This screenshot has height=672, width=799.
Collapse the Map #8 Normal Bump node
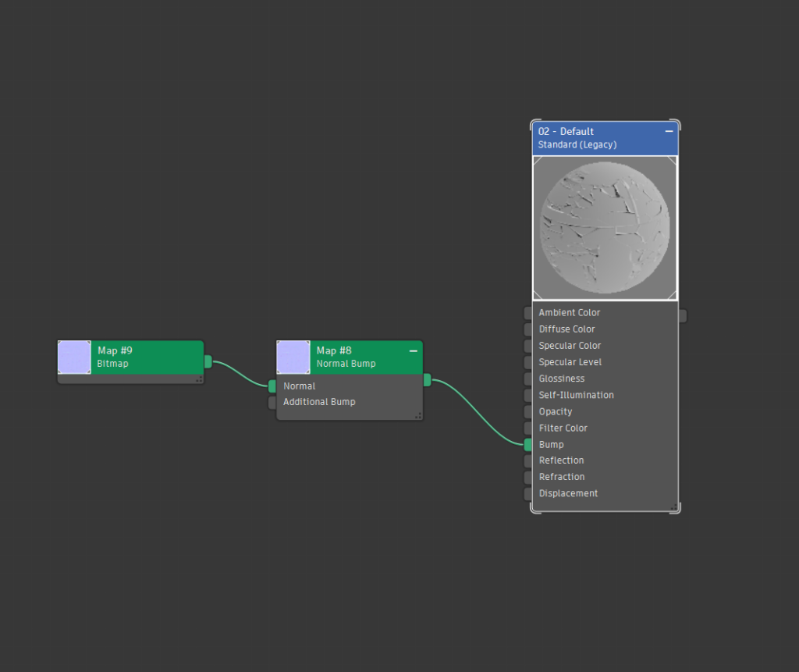[x=413, y=351]
